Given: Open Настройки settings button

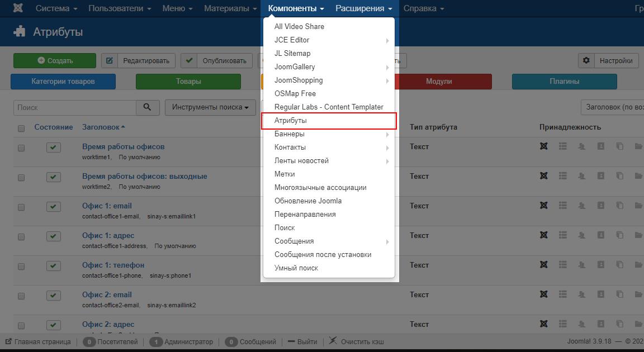Looking at the screenshot, I should [609, 61].
